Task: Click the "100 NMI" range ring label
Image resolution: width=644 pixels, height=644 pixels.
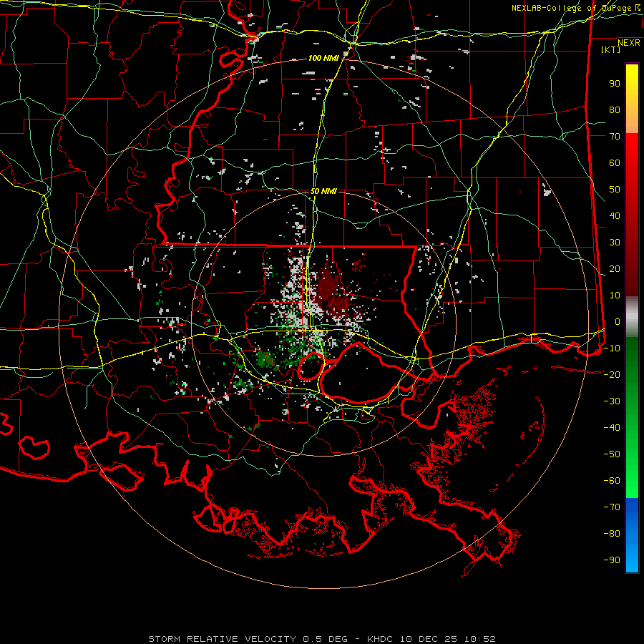Action: [323, 59]
